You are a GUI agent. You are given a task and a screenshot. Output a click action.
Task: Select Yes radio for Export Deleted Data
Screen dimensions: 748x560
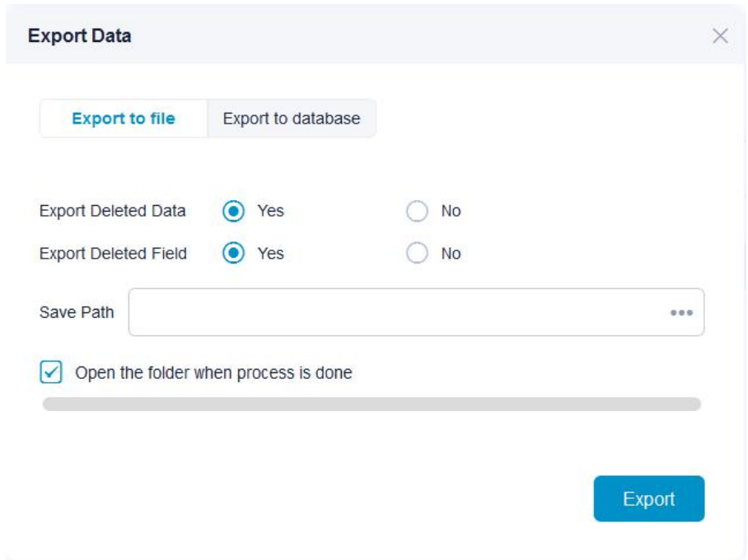click(234, 212)
